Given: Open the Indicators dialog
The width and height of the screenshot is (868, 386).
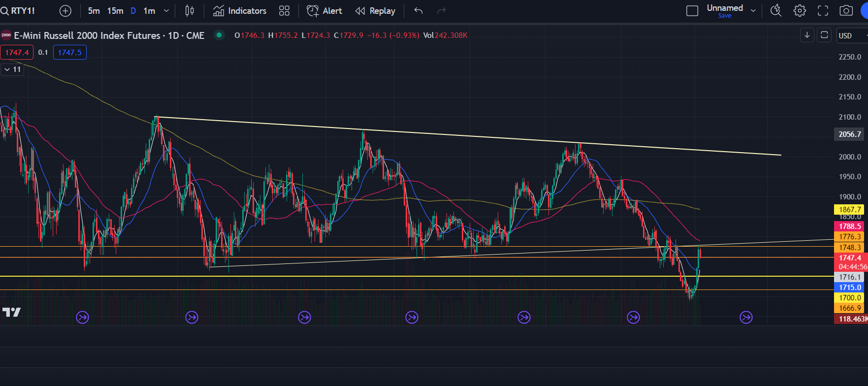Looking at the screenshot, I should pos(240,11).
